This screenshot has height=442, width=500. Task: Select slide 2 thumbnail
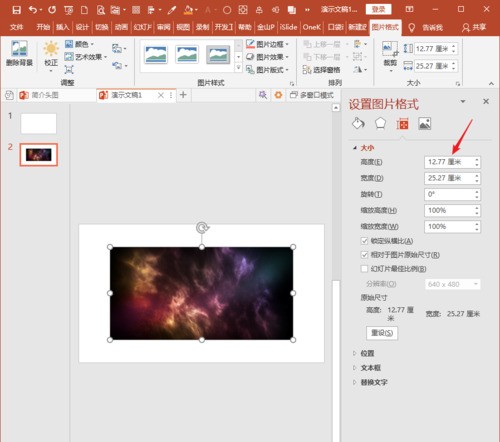(x=39, y=155)
